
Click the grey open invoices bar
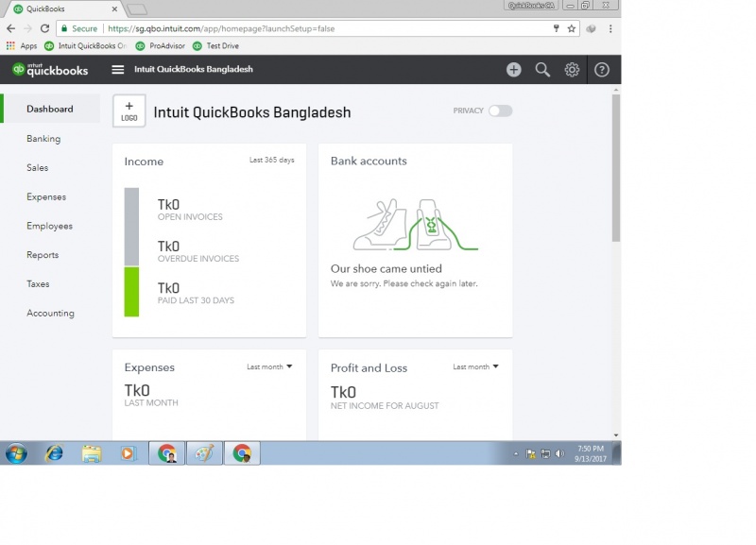pos(131,227)
